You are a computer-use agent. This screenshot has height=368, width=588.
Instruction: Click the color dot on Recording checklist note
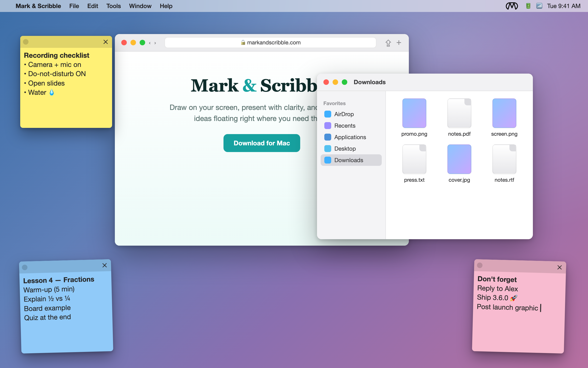[26, 42]
